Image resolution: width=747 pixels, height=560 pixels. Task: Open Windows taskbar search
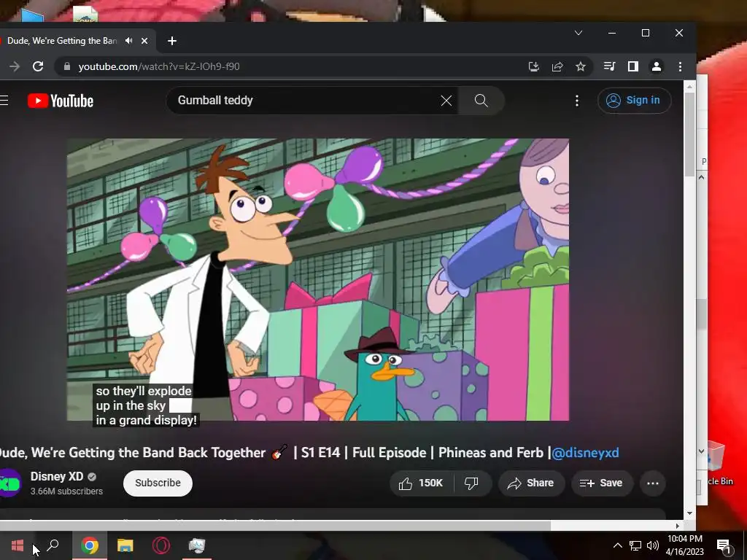click(53, 545)
